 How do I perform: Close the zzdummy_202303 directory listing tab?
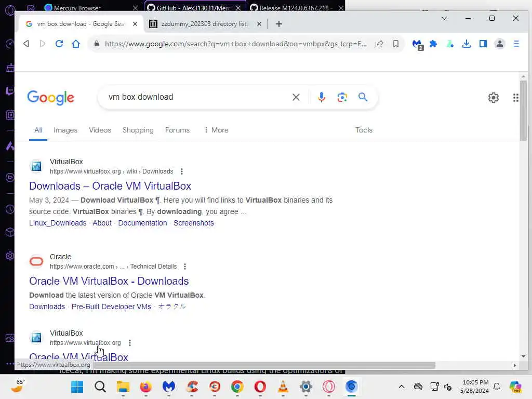[259, 24]
